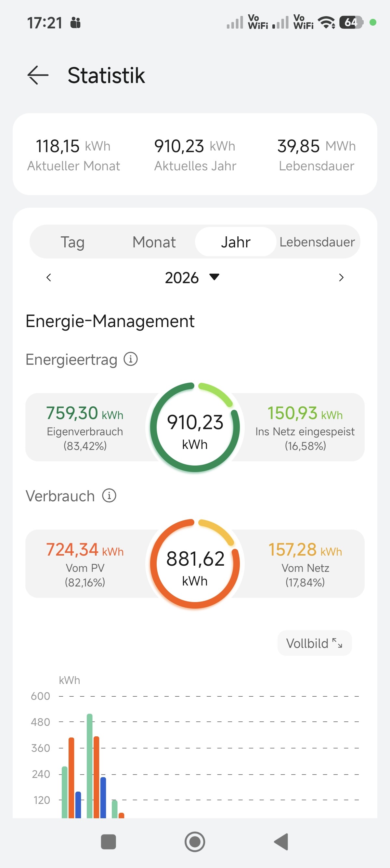390x868 pixels.
Task: Select the Jahr tab
Action: pos(235,242)
